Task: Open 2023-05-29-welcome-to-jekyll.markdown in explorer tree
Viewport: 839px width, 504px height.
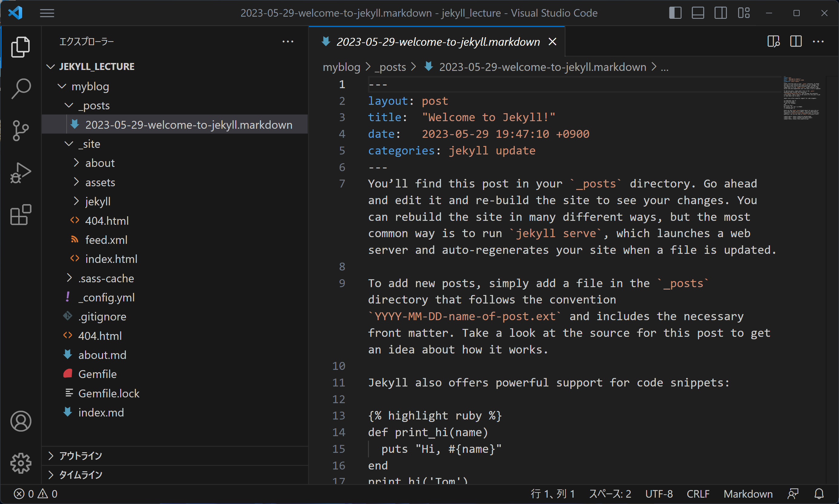Action: (x=175, y=125)
